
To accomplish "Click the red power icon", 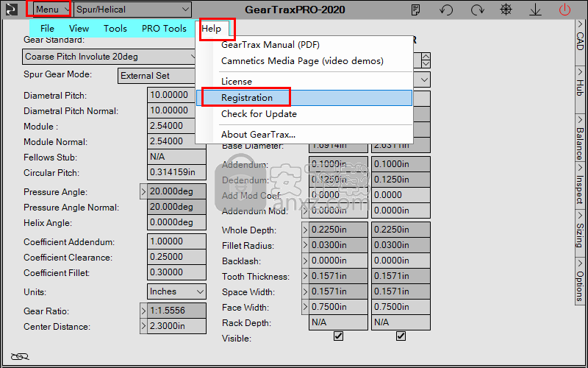I will click(x=564, y=10).
